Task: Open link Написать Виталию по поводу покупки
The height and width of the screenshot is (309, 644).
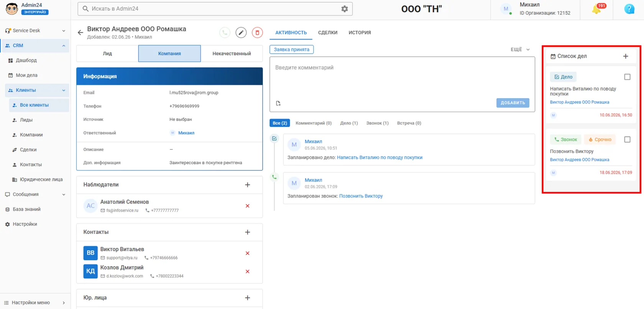Action: pos(379,158)
